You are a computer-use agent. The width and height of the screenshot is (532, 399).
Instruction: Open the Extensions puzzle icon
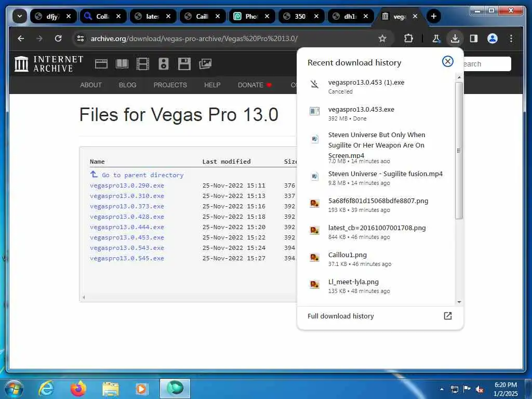click(409, 38)
